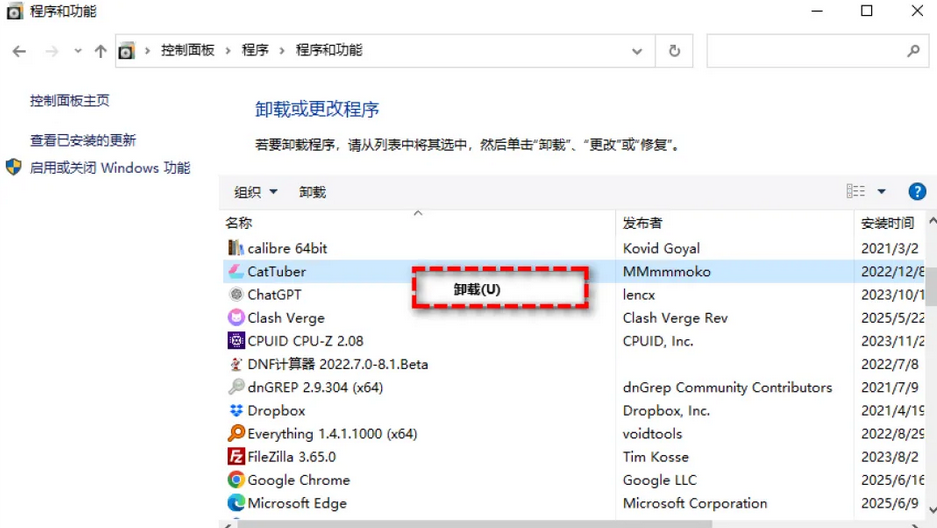Select the Google Chrome program name
937x528 pixels.
click(x=299, y=480)
